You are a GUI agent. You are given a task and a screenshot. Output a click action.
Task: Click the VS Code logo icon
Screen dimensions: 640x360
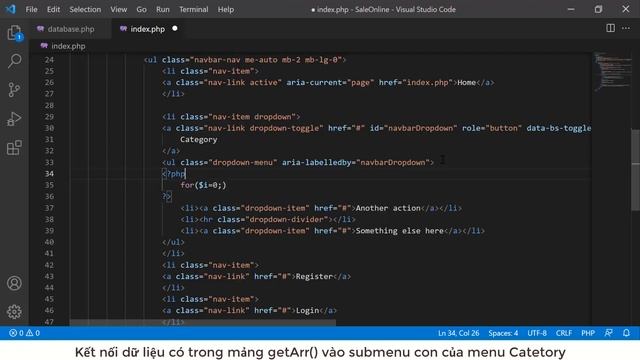point(10,9)
